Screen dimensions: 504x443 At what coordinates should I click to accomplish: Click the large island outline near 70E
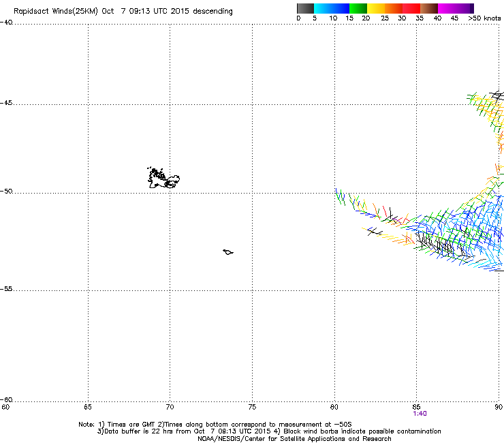(x=163, y=178)
